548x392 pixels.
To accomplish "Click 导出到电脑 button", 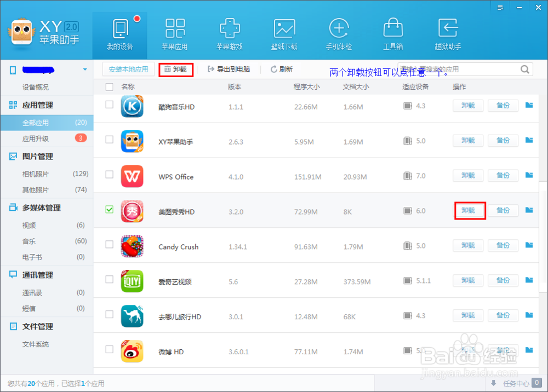I will coord(229,69).
